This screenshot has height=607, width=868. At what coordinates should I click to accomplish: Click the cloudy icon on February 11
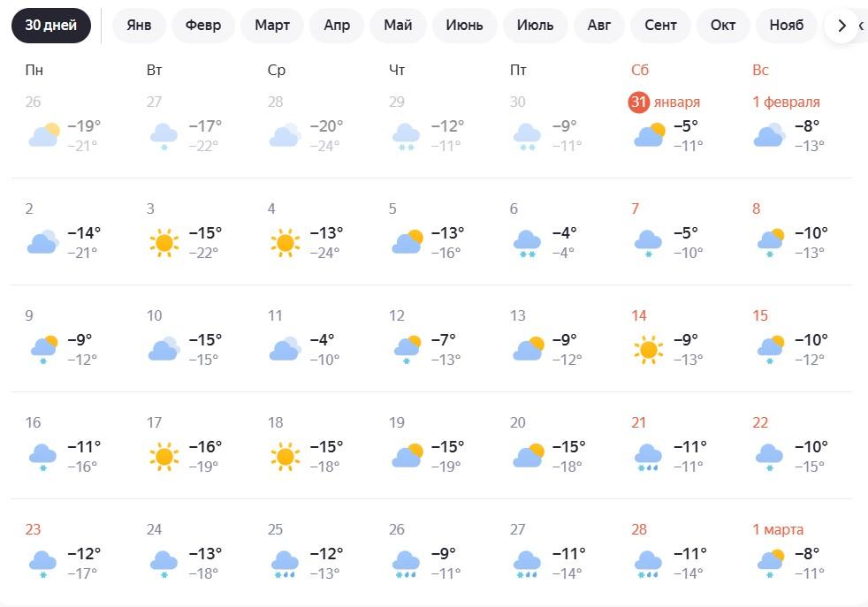click(285, 349)
